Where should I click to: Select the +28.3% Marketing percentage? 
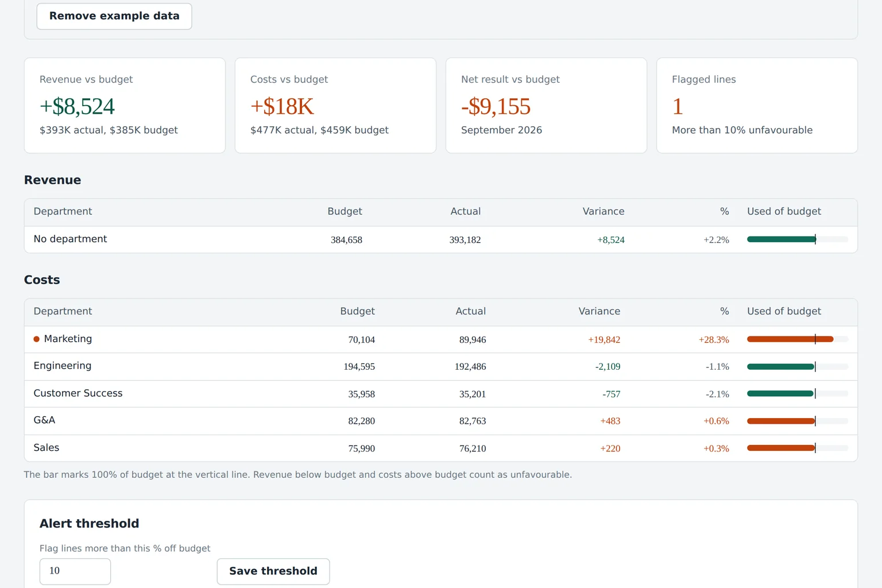(714, 340)
